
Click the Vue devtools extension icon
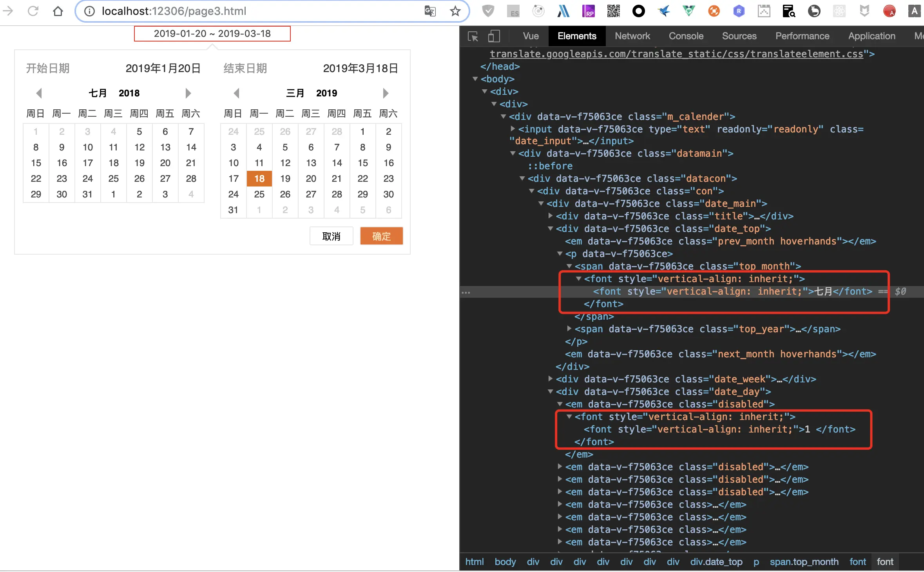point(688,11)
